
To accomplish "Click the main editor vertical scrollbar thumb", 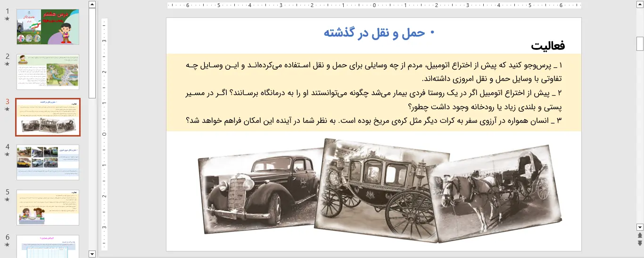I will coord(640,43).
